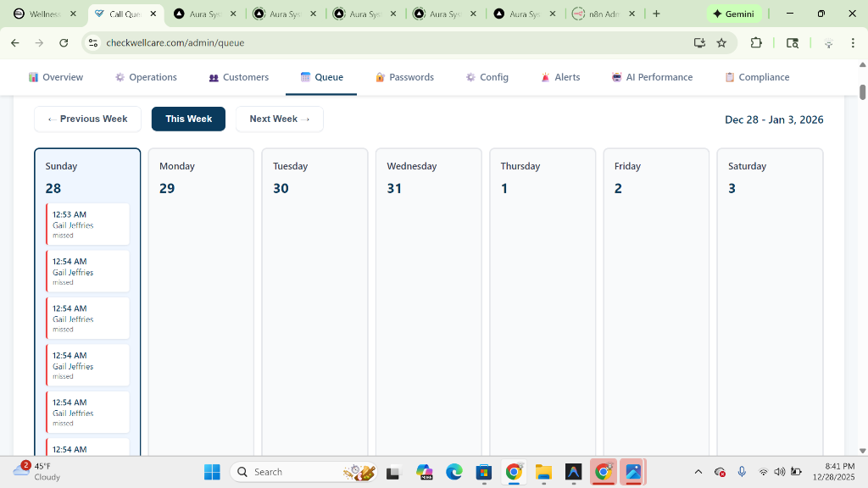The height and width of the screenshot is (488, 868).
Task: Click in the browser address bar
Action: click(x=254, y=42)
